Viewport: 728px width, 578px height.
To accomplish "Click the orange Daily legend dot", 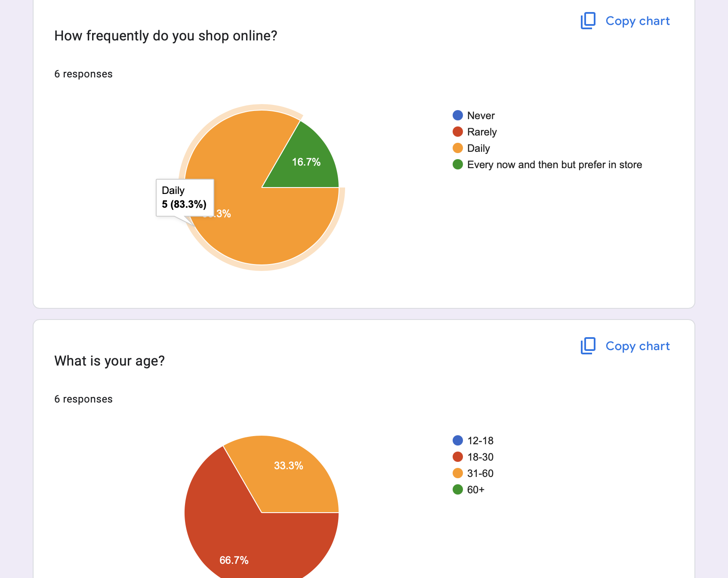I will pyautogui.click(x=458, y=148).
